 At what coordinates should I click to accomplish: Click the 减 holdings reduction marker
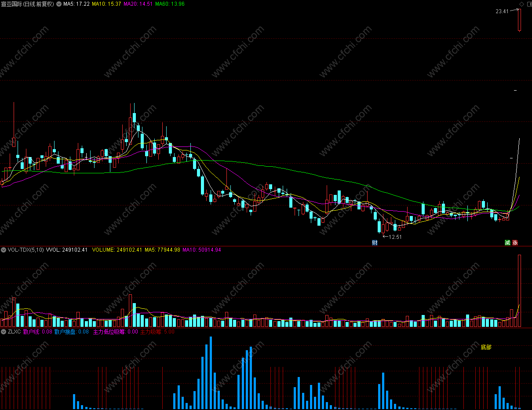tap(507, 242)
